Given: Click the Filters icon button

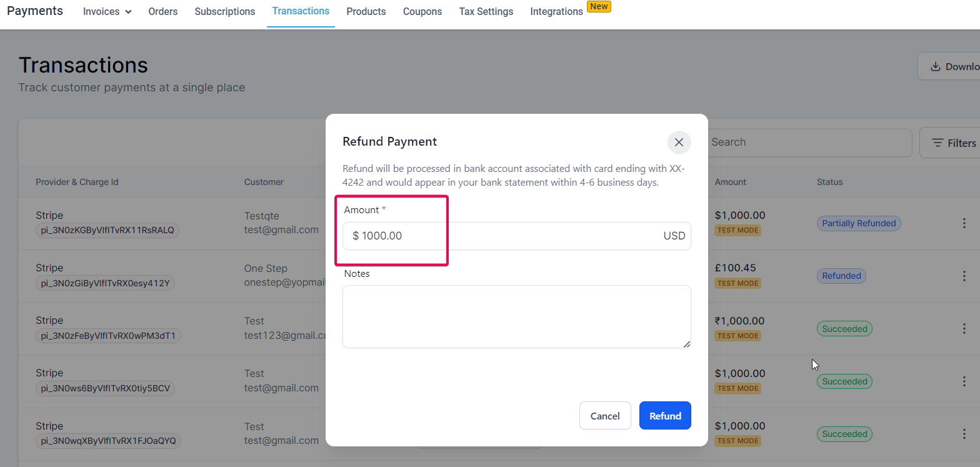Looking at the screenshot, I should pos(951,143).
